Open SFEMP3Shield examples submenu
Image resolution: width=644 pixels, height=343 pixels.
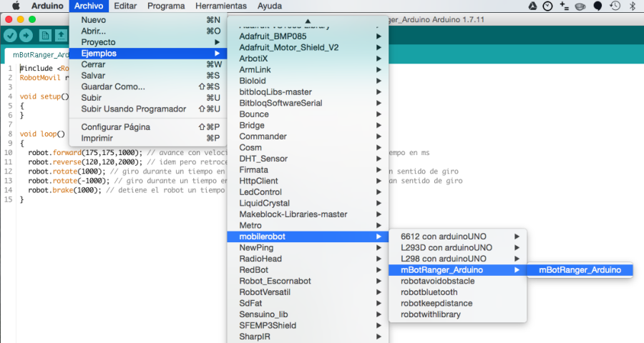(x=308, y=325)
